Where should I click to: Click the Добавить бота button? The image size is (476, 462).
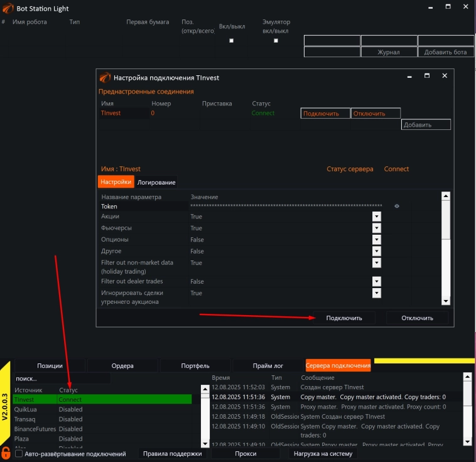(x=445, y=52)
